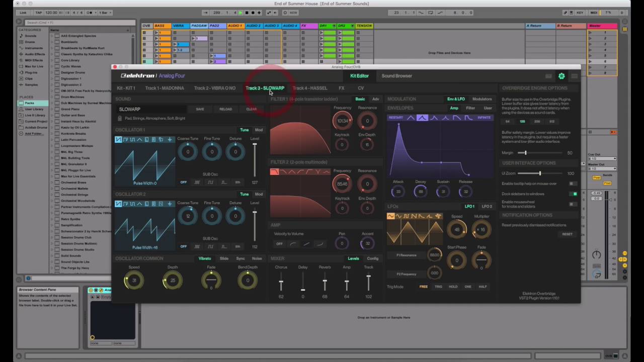The image size is (644, 362).
Task: Switch to Track 2 - VIBRA O NO tab
Action: tap(214, 88)
